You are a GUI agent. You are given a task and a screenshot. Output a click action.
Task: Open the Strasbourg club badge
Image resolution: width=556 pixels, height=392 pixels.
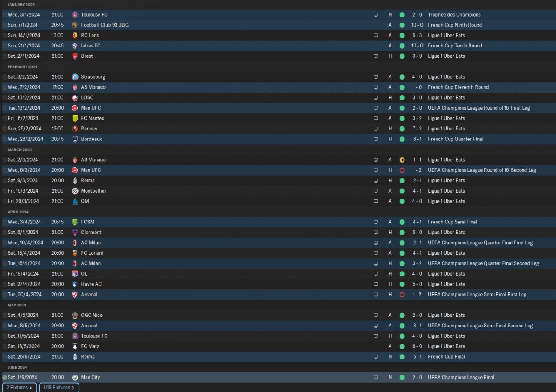[75, 77]
